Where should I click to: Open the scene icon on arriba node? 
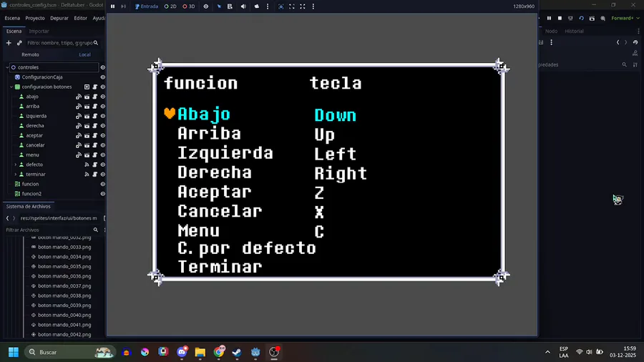click(x=87, y=107)
